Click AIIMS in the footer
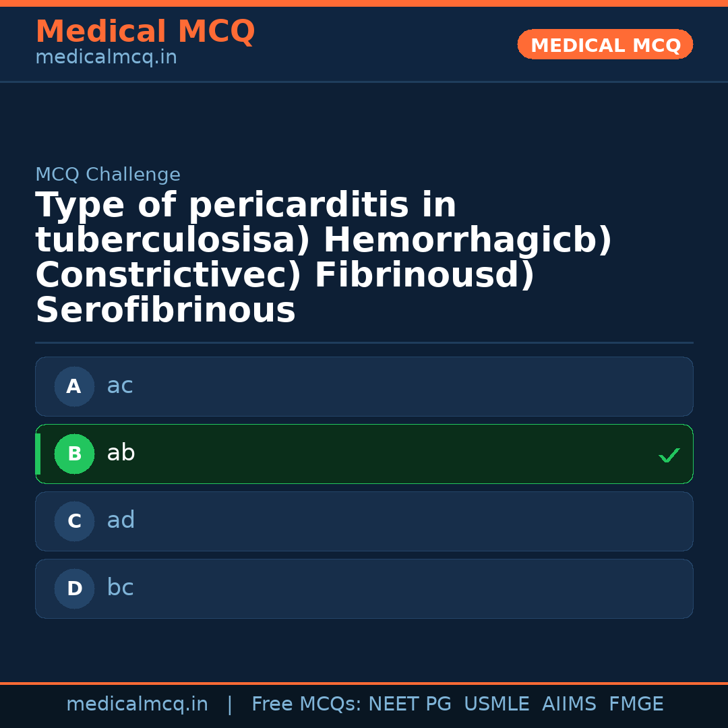Viewport: 728px width, 728px height. click(x=569, y=704)
